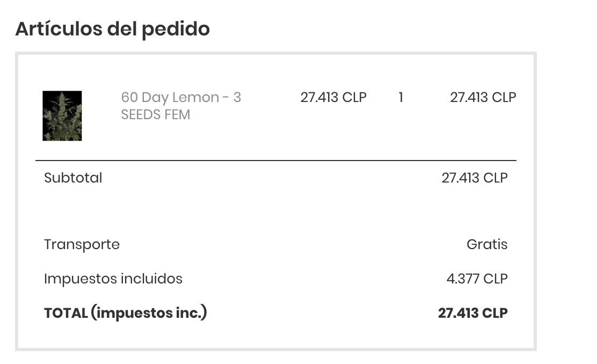The height and width of the screenshot is (364, 597).
Task: Click the Subtotal label
Action: 73,178
